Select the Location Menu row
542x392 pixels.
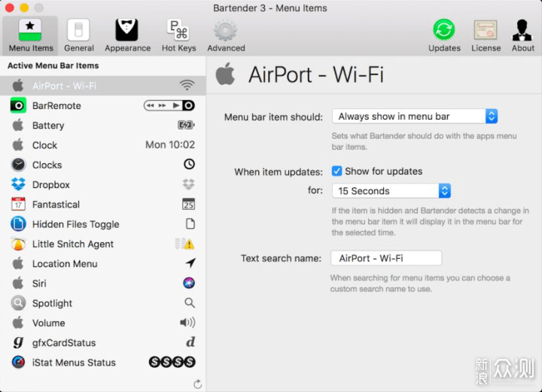103,263
